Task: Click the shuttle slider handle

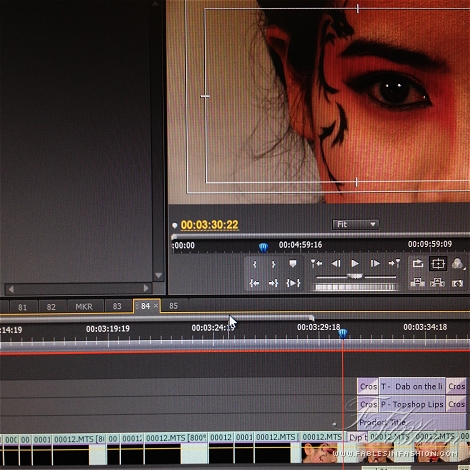Action: tap(355, 276)
